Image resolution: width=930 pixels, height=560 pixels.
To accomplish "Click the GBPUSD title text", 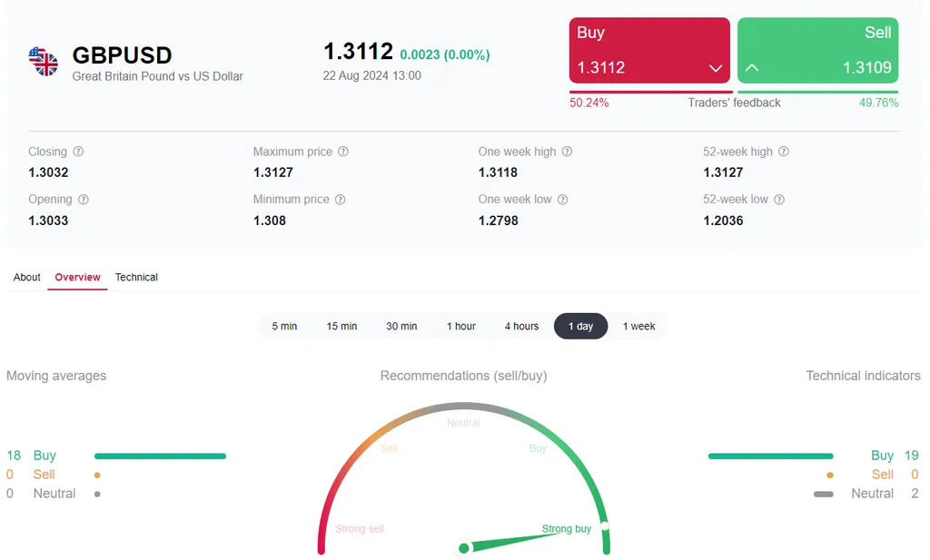I will click(123, 55).
